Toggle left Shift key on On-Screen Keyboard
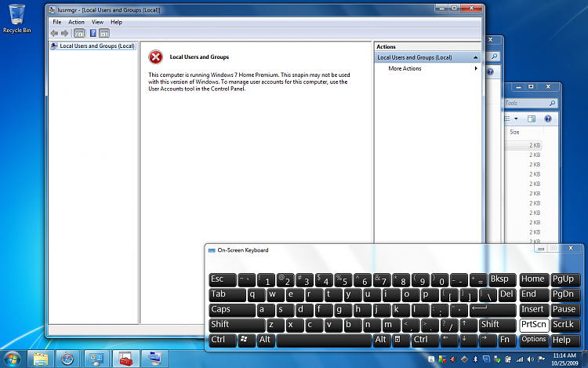588x368 pixels. (x=237, y=325)
